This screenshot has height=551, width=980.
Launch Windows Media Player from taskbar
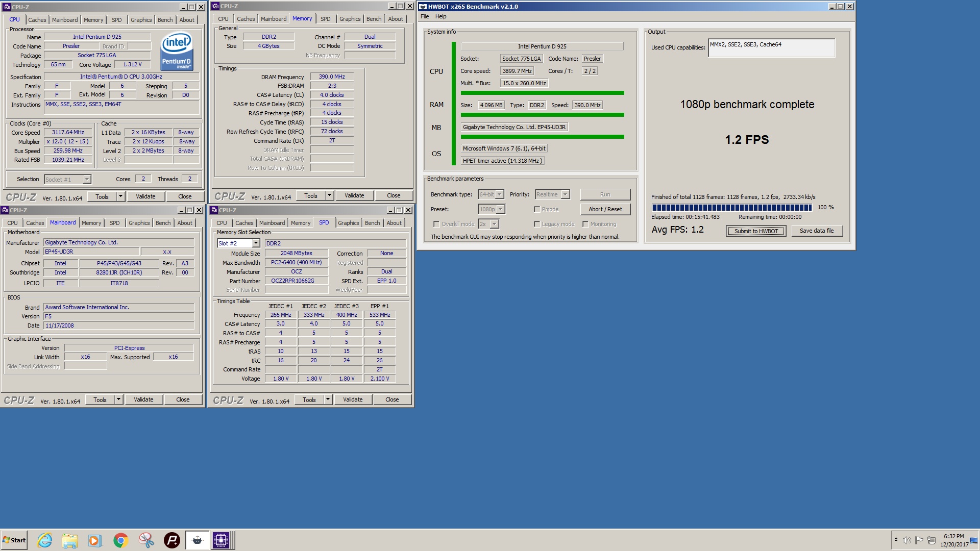(x=95, y=540)
